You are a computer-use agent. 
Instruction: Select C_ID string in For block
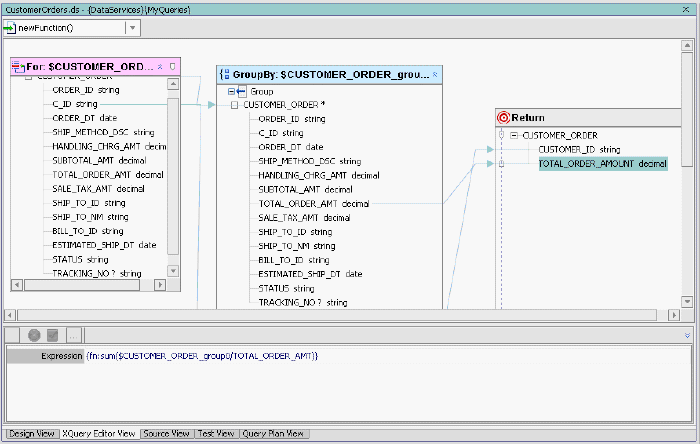click(x=75, y=104)
